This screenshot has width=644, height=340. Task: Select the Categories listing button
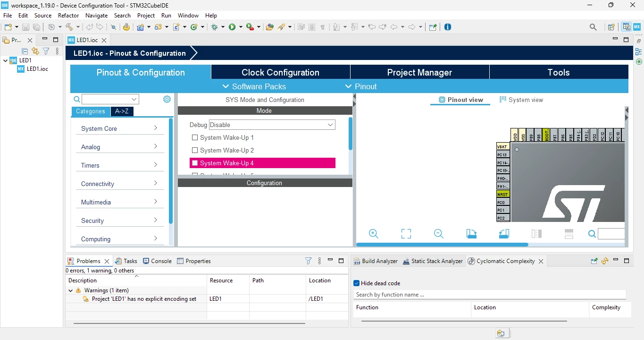tap(91, 111)
